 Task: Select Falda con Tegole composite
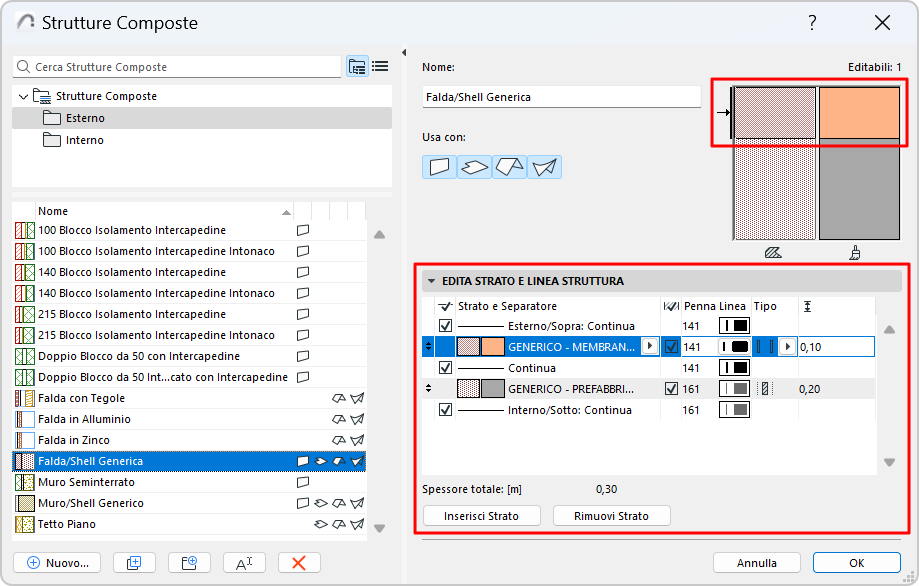tap(189, 398)
